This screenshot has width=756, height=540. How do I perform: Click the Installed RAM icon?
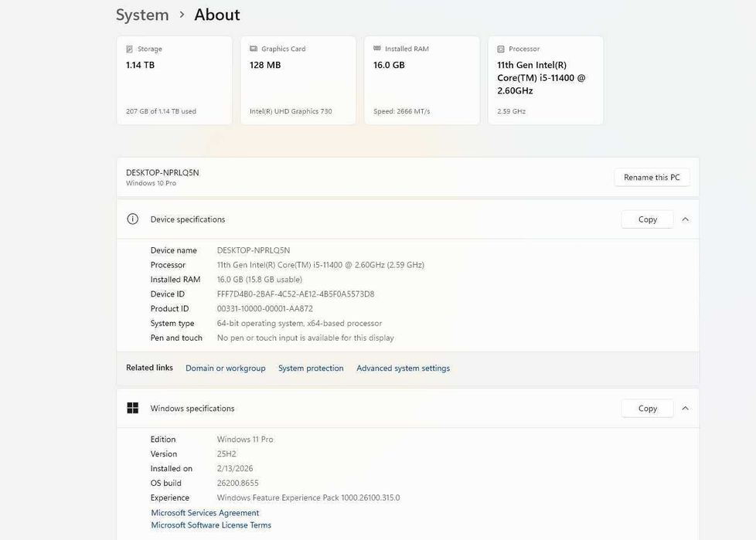point(377,49)
